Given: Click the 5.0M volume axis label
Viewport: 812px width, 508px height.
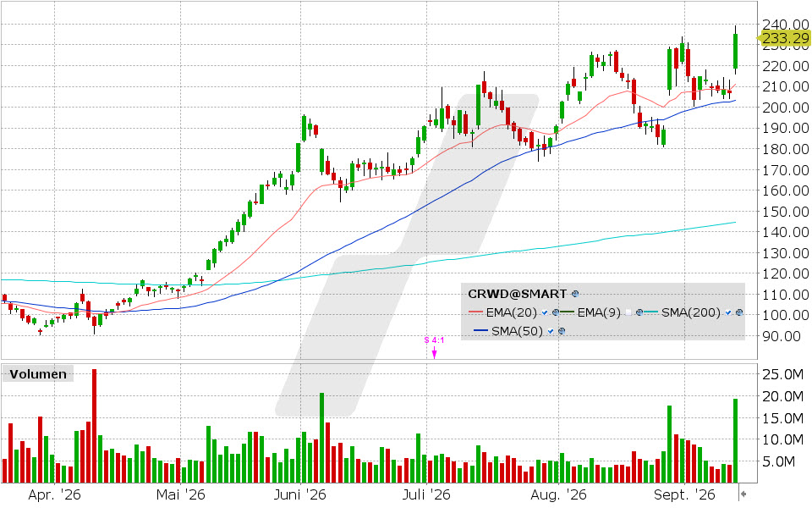Looking at the screenshot, I should [x=778, y=461].
